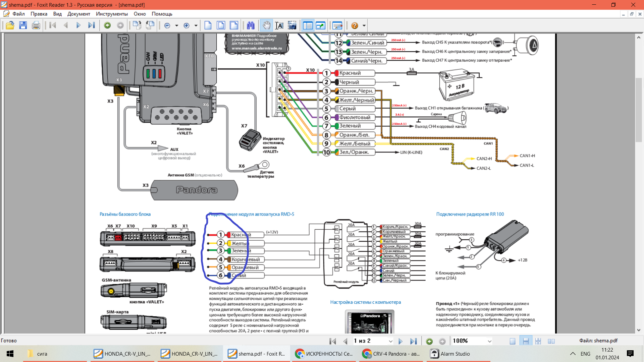
Task: Click green previous view arrow in top toolbar
Action: 107,25
